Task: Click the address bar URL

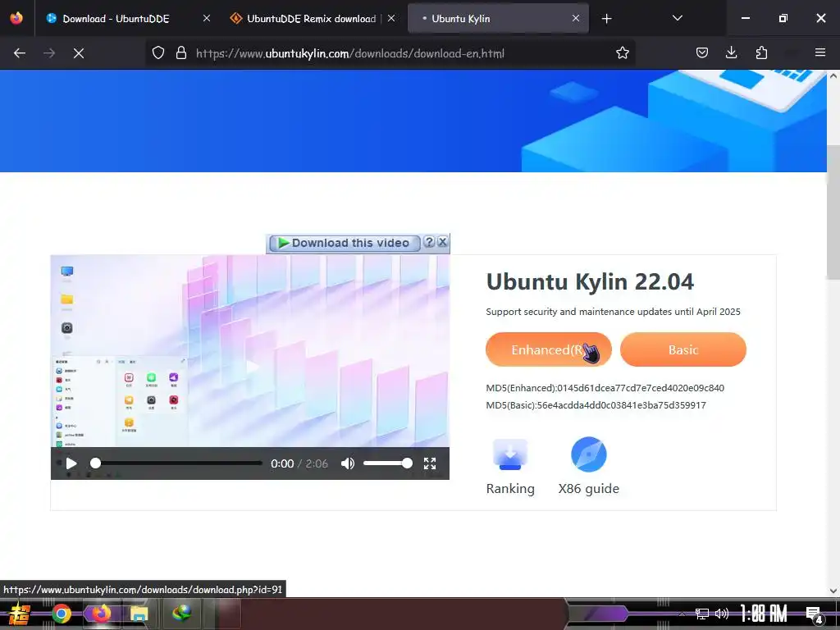Action: (x=349, y=53)
